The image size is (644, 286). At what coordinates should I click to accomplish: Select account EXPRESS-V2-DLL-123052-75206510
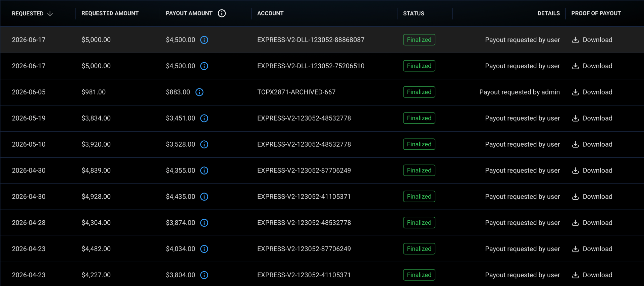(311, 66)
